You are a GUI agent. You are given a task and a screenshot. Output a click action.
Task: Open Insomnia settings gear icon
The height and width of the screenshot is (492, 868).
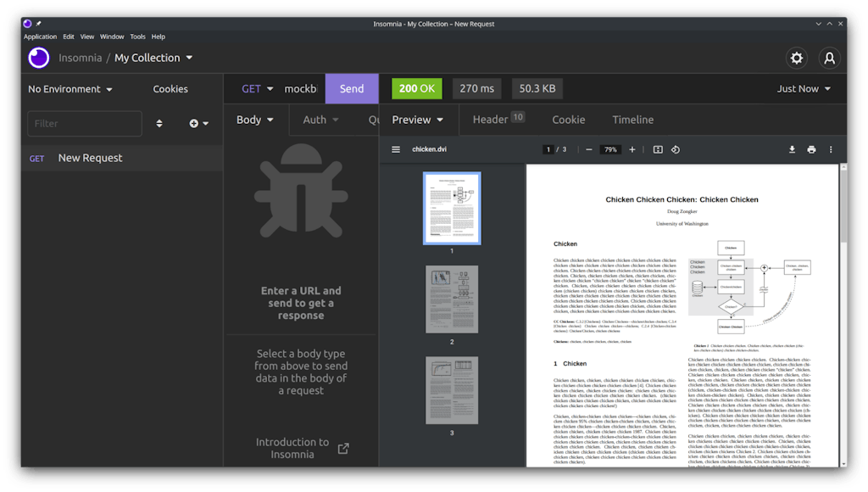pyautogui.click(x=796, y=58)
